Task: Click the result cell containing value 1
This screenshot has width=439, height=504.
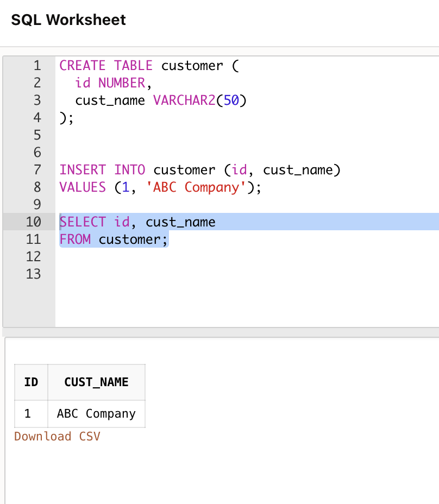Action: tap(28, 414)
